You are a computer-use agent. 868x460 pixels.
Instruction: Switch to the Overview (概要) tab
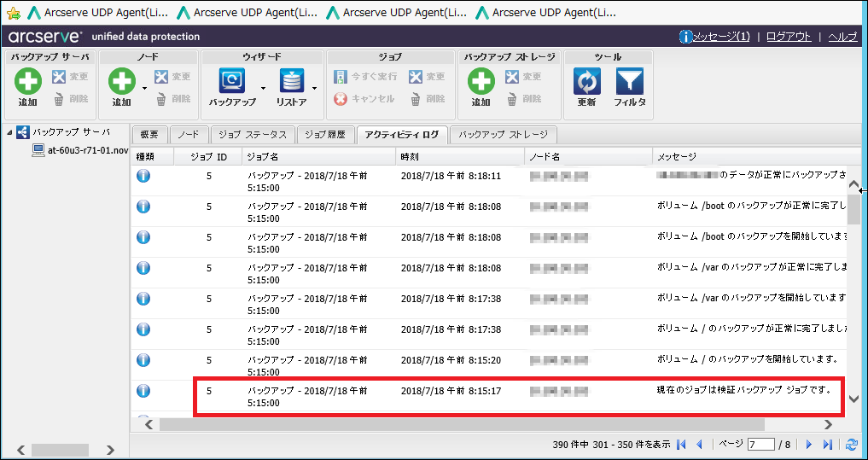[x=149, y=135]
